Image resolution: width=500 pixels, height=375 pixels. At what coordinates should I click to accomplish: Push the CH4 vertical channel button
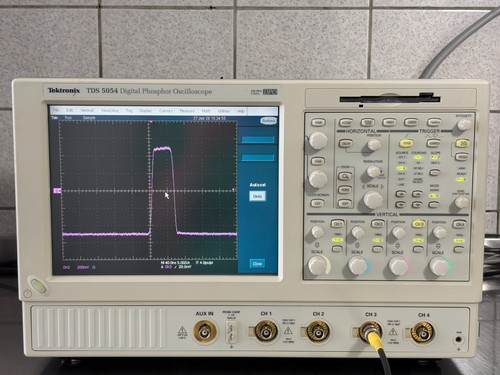[459, 224]
